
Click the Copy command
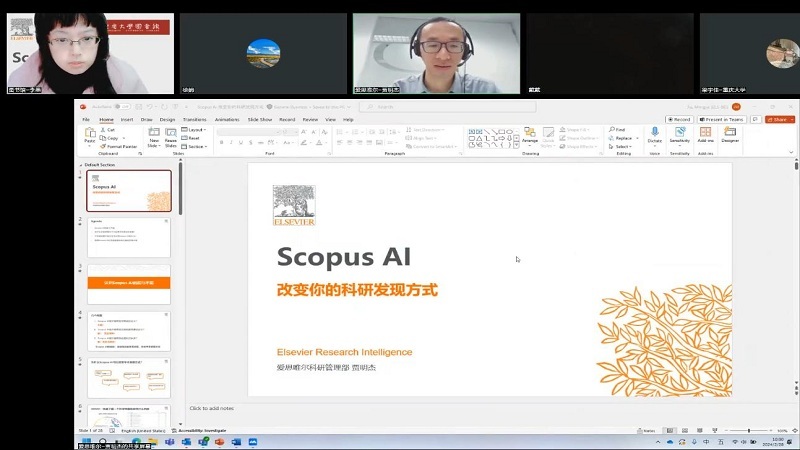click(110, 138)
